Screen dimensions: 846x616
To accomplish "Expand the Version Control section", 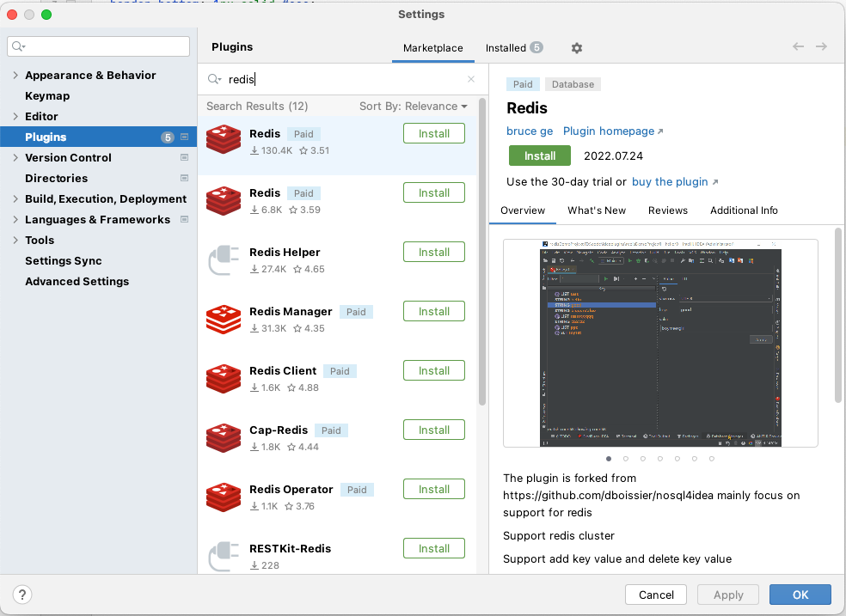I will 15,157.
